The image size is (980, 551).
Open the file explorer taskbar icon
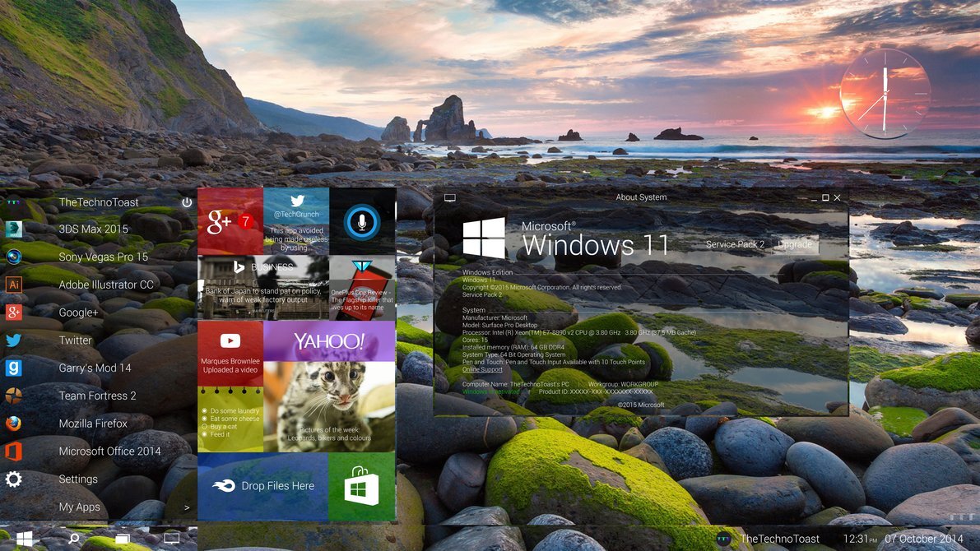point(123,539)
